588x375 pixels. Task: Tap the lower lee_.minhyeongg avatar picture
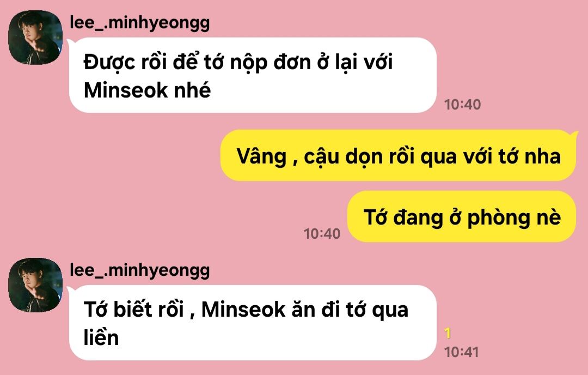pos(35,285)
